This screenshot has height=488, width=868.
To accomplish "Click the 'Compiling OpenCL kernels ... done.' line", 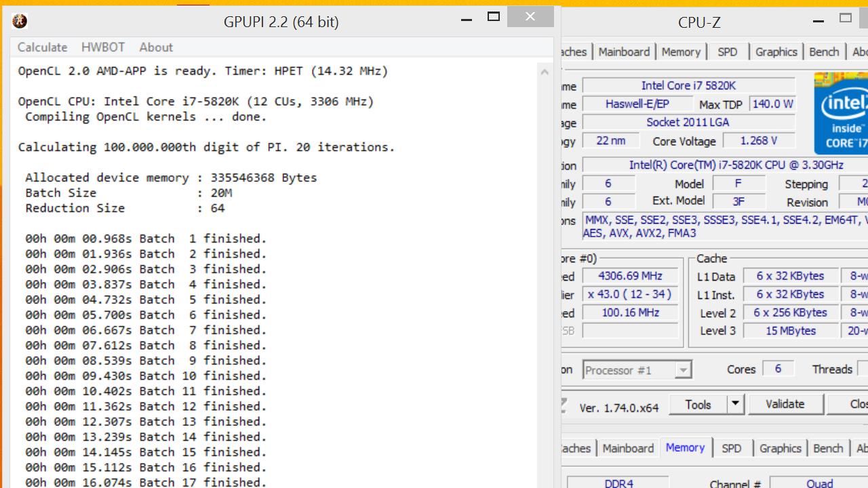I will click(x=146, y=117).
